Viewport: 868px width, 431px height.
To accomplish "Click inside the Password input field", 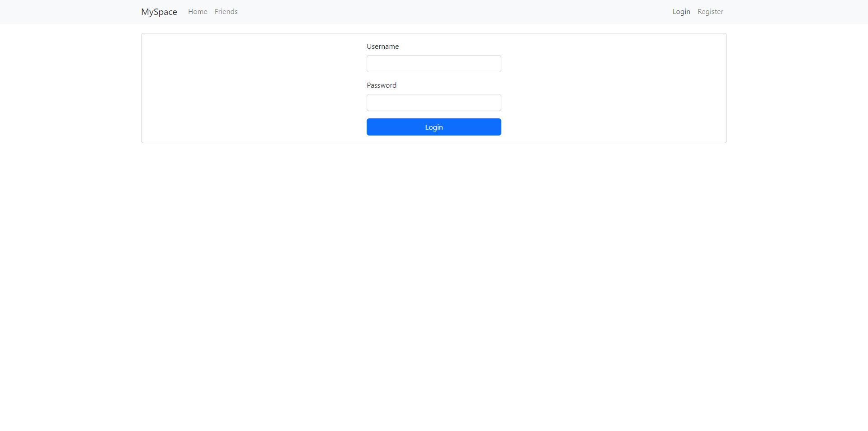I will [434, 103].
